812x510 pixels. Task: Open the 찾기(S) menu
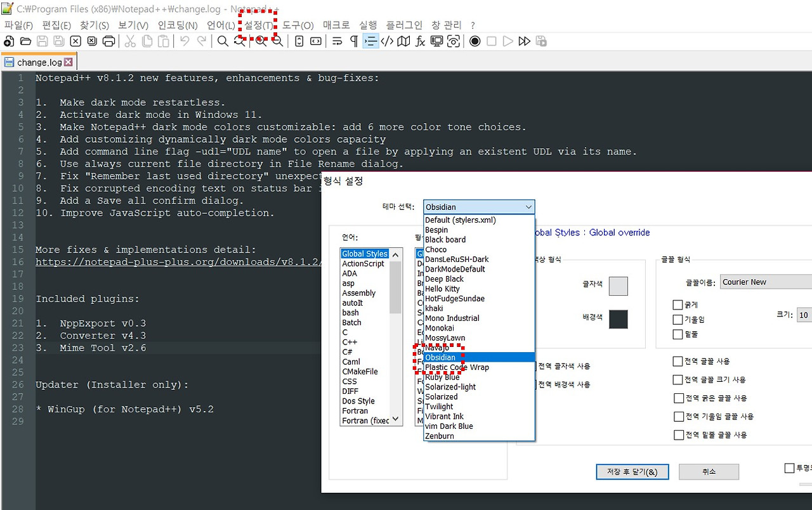(x=95, y=25)
